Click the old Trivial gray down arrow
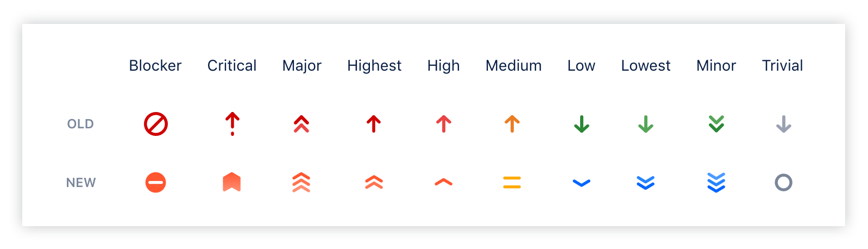The width and height of the screenshot is (868, 249). [x=783, y=124]
